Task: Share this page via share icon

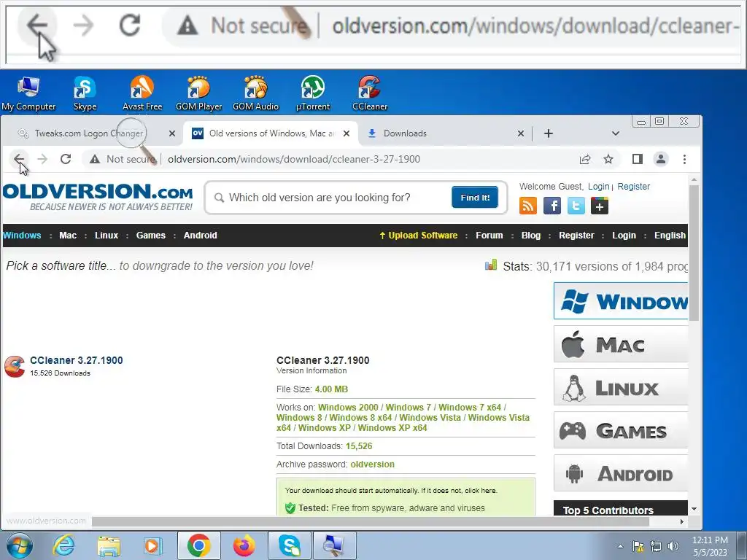Action: (585, 159)
